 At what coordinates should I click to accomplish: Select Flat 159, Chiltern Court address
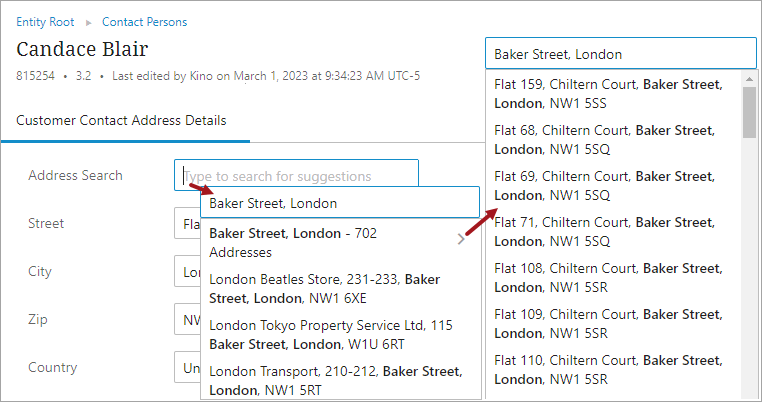[x=612, y=94]
